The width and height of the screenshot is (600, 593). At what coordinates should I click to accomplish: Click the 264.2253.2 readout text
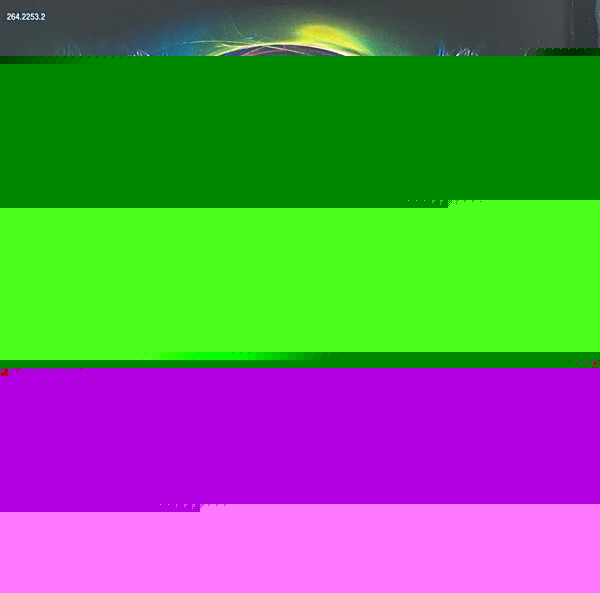[26, 17]
